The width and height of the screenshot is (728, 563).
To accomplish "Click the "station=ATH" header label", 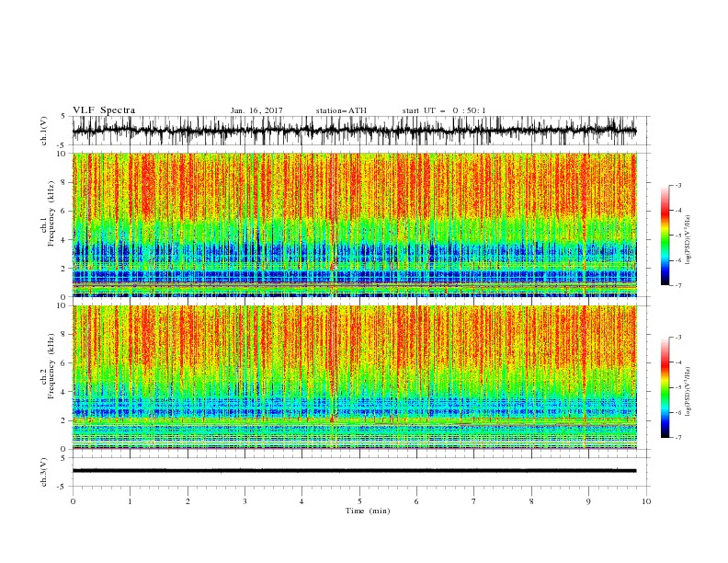I will click(341, 110).
